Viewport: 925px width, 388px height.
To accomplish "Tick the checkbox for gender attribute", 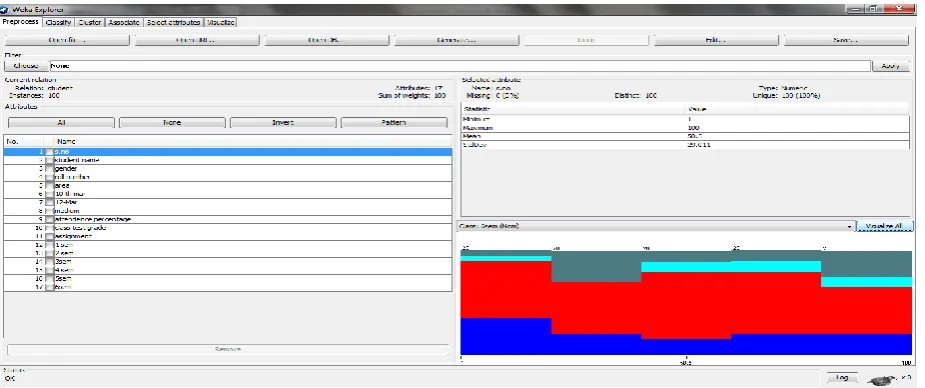I will [50, 169].
